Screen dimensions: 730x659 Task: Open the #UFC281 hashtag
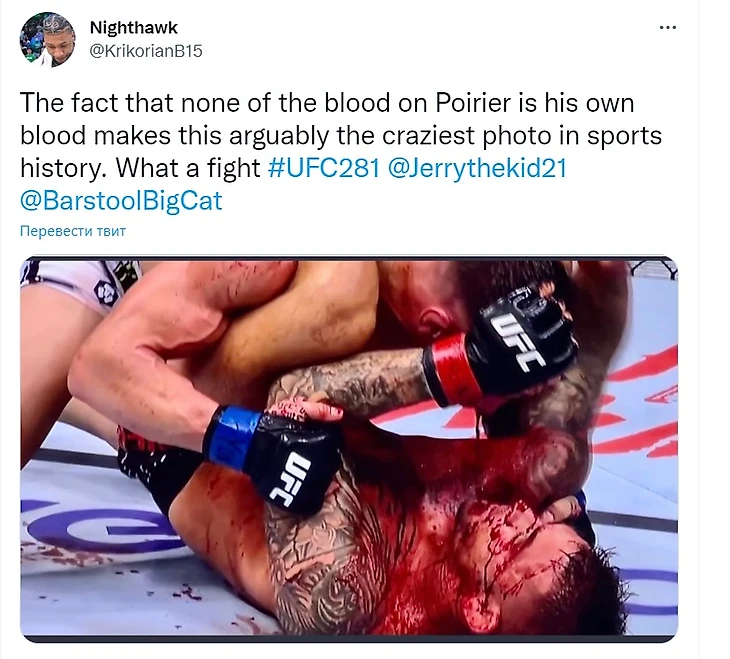point(324,168)
